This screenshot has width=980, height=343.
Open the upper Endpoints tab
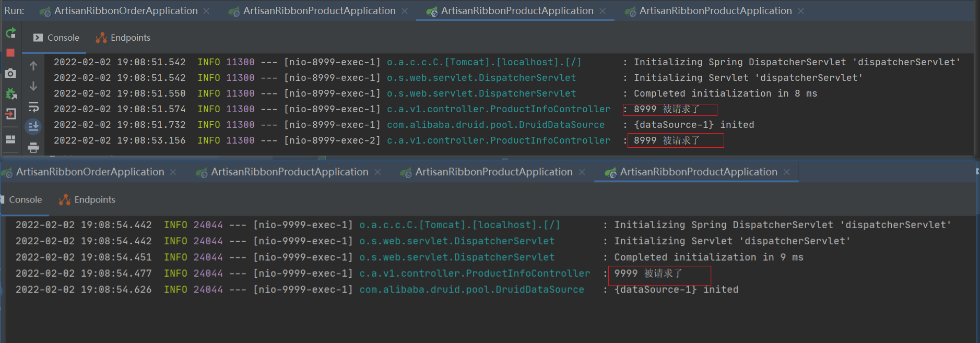123,38
